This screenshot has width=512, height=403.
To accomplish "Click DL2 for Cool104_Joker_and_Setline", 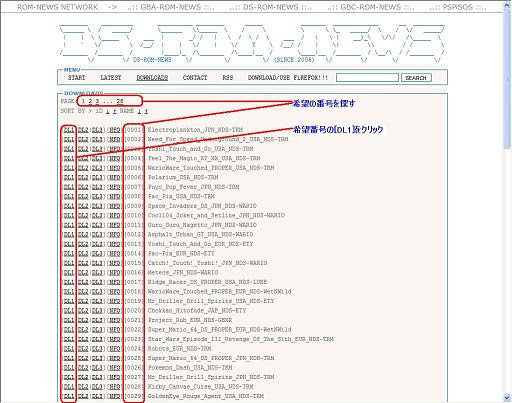I will click(x=83, y=215).
